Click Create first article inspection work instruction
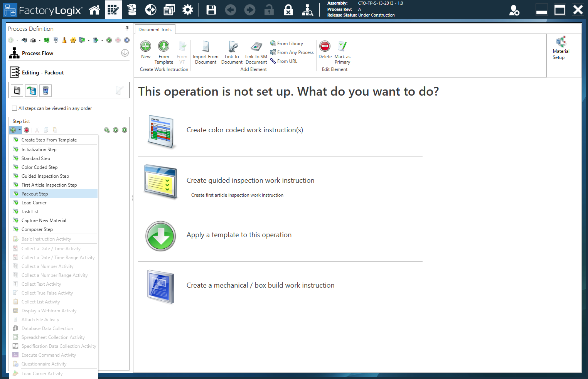Screen dimensions: 588x379 pyautogui.click(x=237, y=195)
